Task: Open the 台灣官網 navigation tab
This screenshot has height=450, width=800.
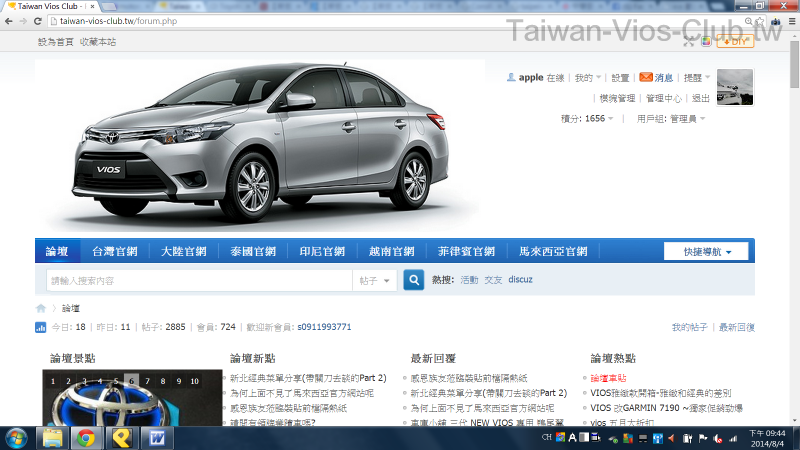Action: pyautogui.click(x=115, y=251)
